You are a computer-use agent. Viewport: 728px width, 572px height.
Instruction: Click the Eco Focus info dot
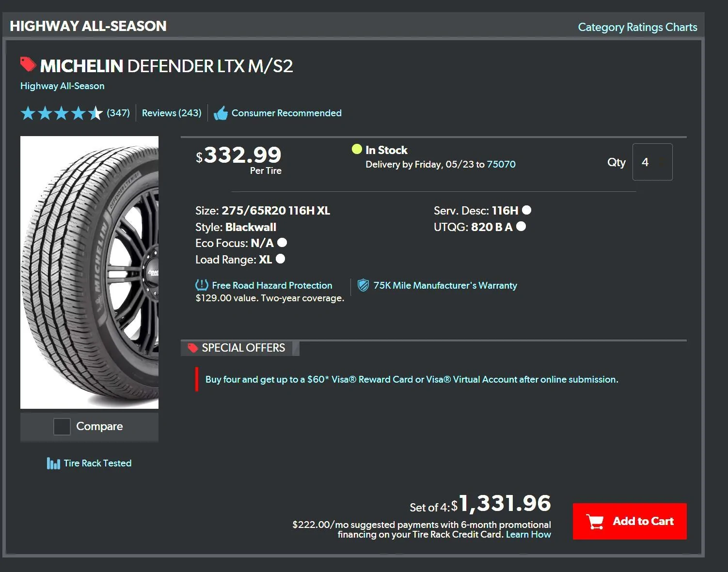[282, 242]
